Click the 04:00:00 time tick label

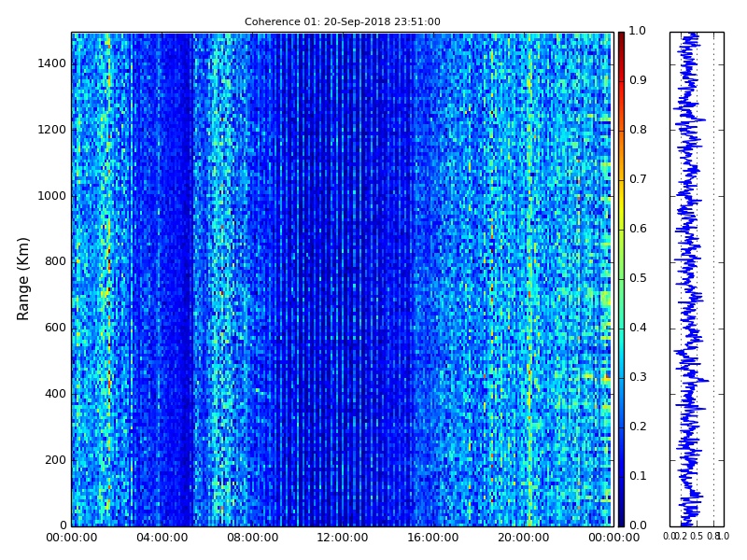click(x=162, y=538)
